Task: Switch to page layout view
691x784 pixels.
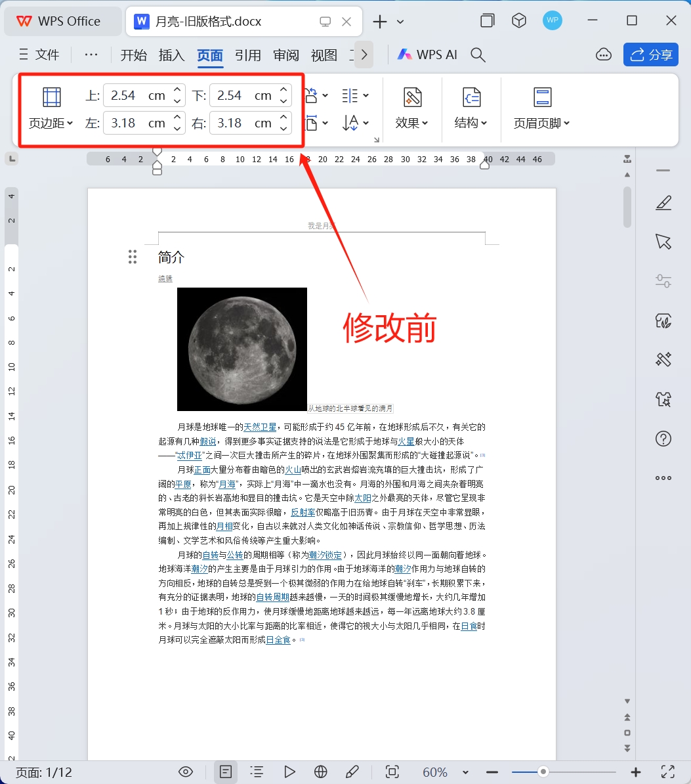Action: point(226,772)
